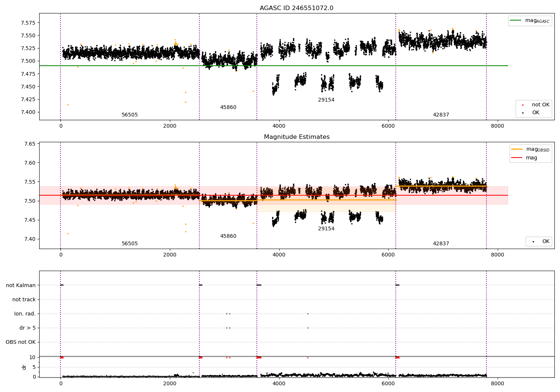Screen dimensions: 560x392
Task: Click the 7.575 y-axis tick label
Action: pyautogui.click(x=28, y=23)
